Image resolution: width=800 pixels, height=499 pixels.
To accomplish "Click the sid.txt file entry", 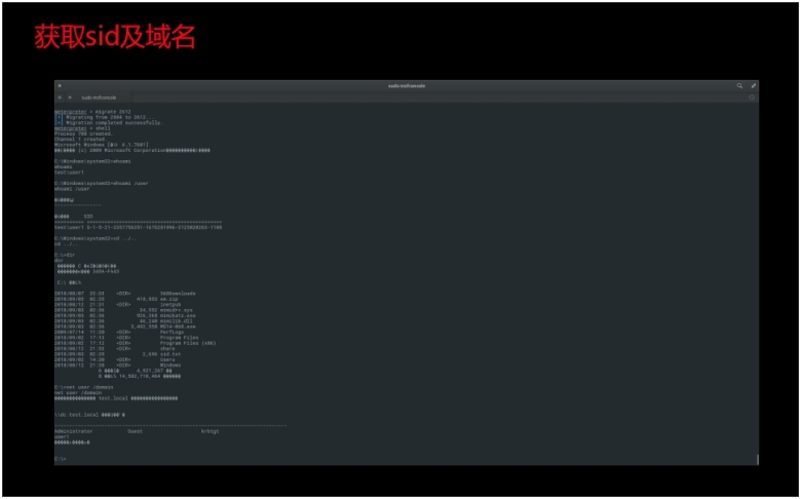I will 170,353.
